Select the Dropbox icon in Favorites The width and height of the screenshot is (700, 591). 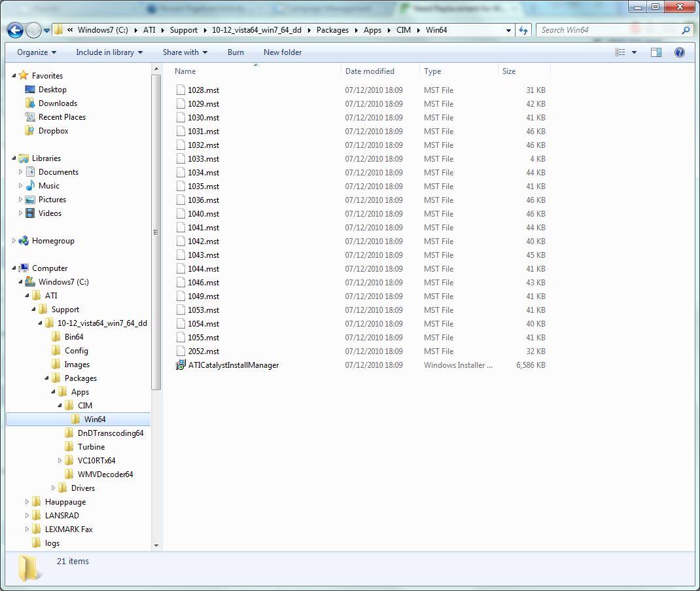[29, 131]
